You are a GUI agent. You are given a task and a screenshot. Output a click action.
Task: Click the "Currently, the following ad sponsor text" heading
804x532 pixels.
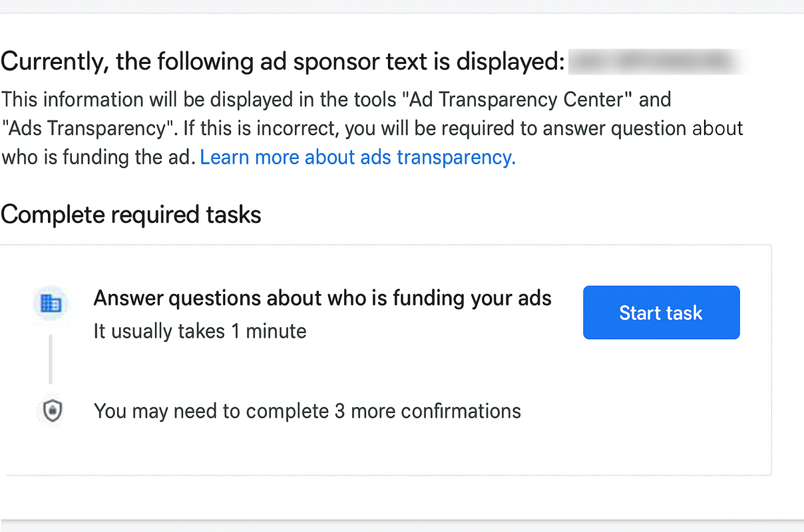[283, 63]
